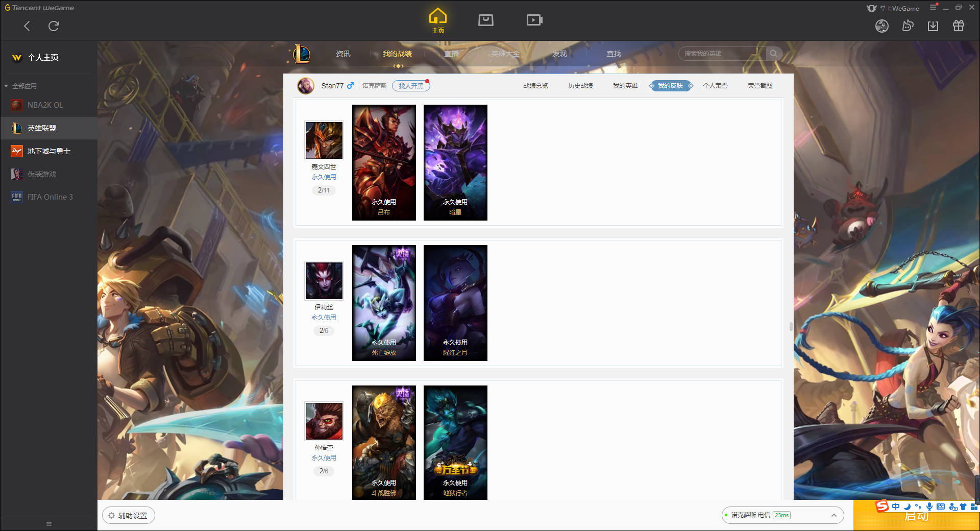
Task: Open the gift box icon
Action: pyautogui.click(x=959, y=26)
